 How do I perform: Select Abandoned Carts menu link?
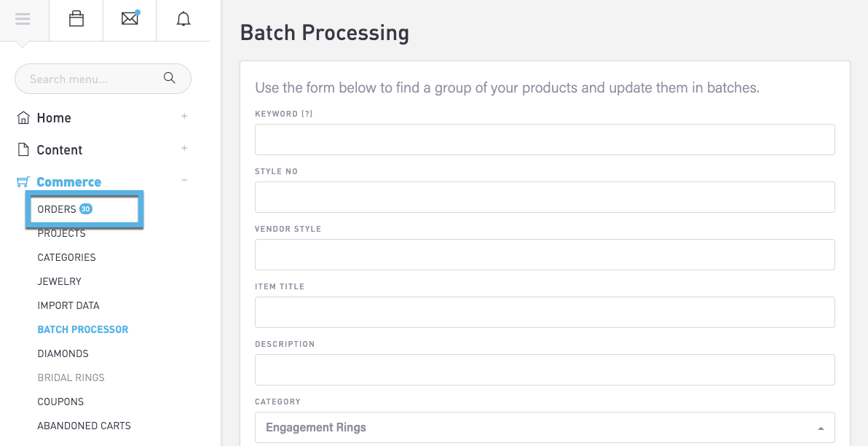click(84, 426)
